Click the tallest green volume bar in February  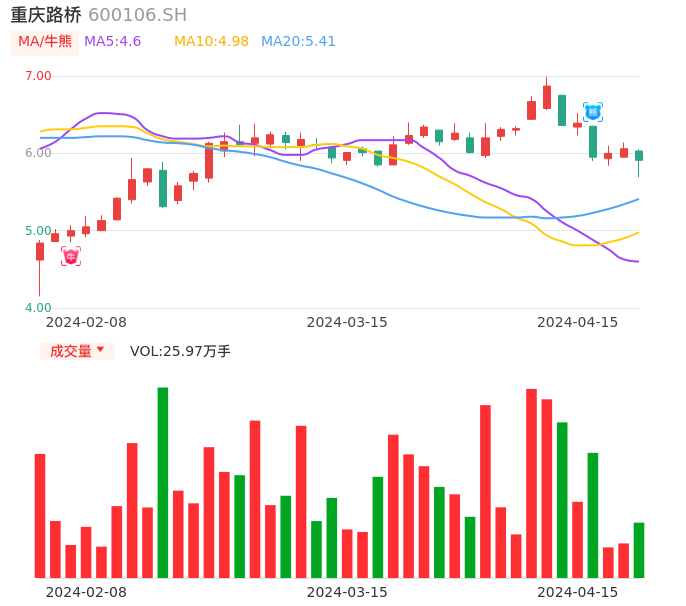pyautogui.click(x=163, y=483)
